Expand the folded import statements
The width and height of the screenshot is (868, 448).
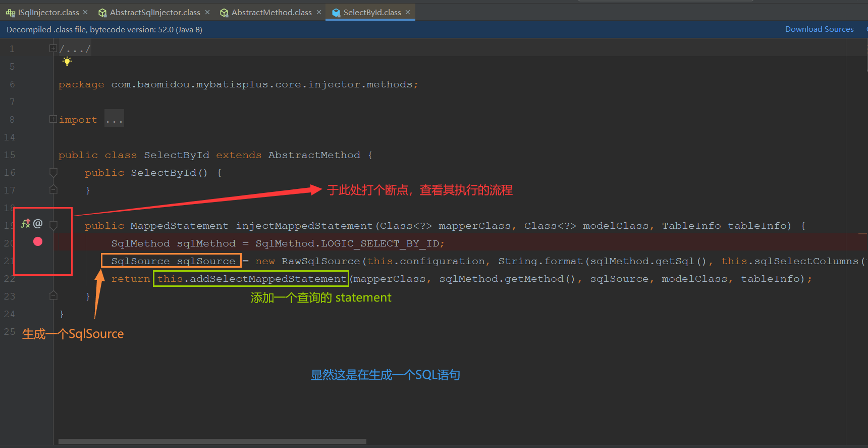(x=53, y=119)
